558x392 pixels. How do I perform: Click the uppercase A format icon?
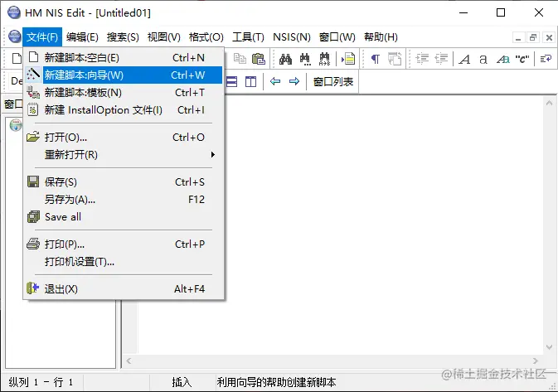(464, 59)
